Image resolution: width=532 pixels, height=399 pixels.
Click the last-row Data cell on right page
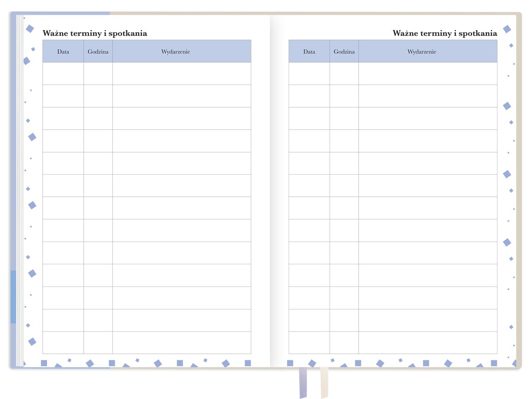click(x=309, y=343)
